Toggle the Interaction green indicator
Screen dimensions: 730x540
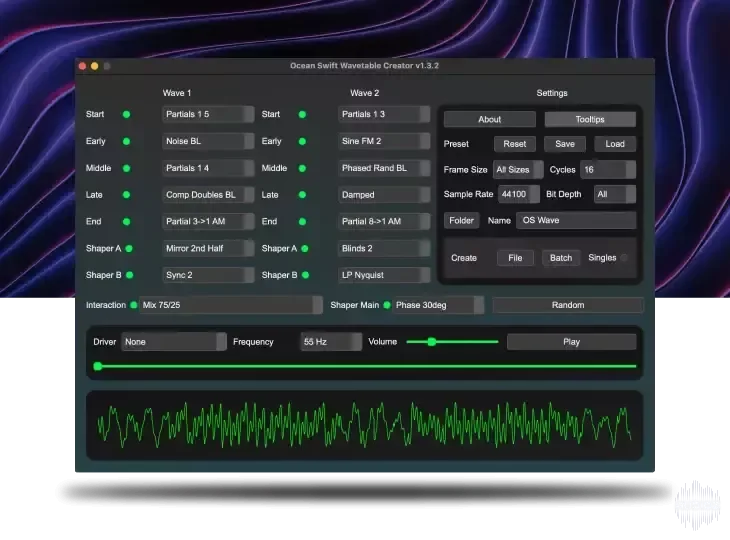134,305
